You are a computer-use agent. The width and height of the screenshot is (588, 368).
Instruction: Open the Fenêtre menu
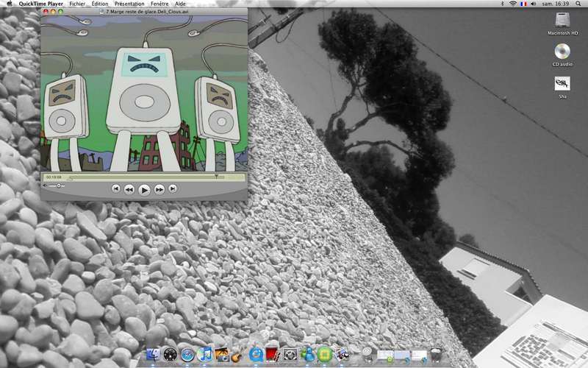[x=159, y=4]
